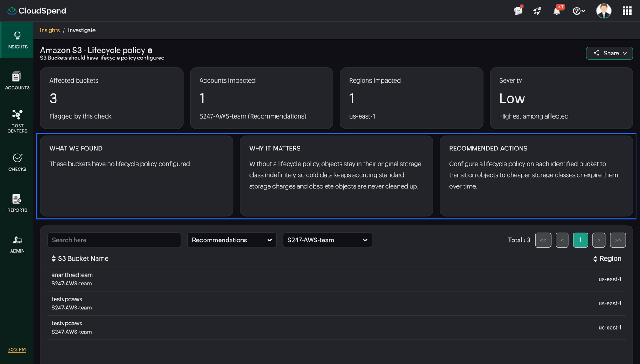Image resolution: width=640 pixels, height=364 pixels.
Task: Open the Checks sidebar section
Action: point(17,162)
